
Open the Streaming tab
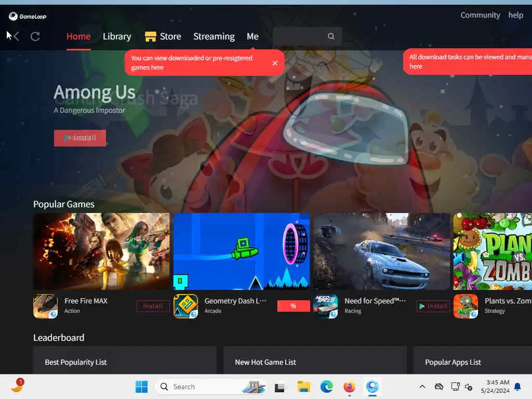(x=214, y=36)
